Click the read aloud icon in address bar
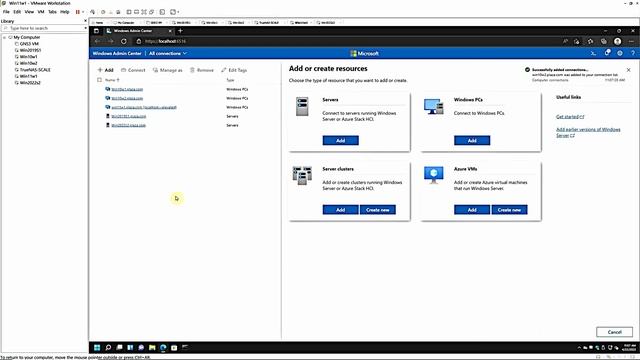 point(565,41)
